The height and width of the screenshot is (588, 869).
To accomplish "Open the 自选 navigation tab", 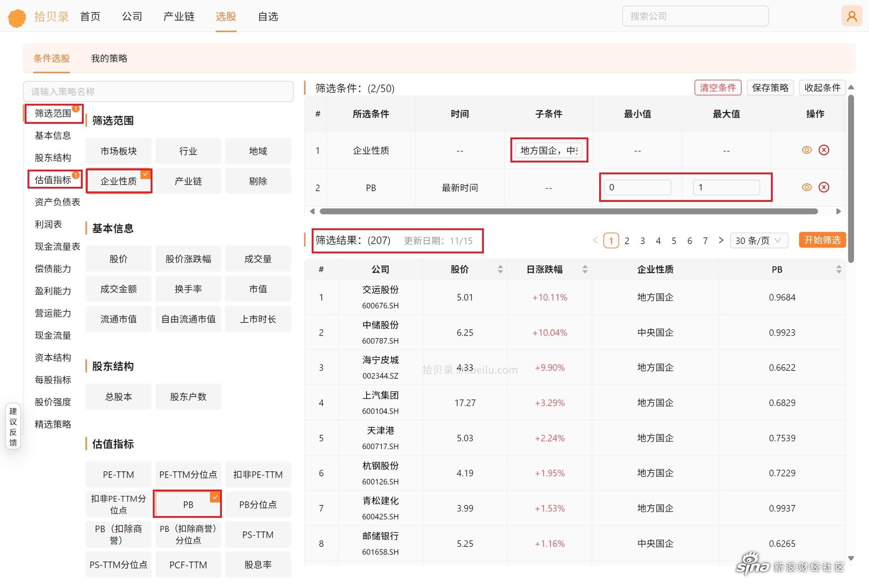I will [268, 16].
